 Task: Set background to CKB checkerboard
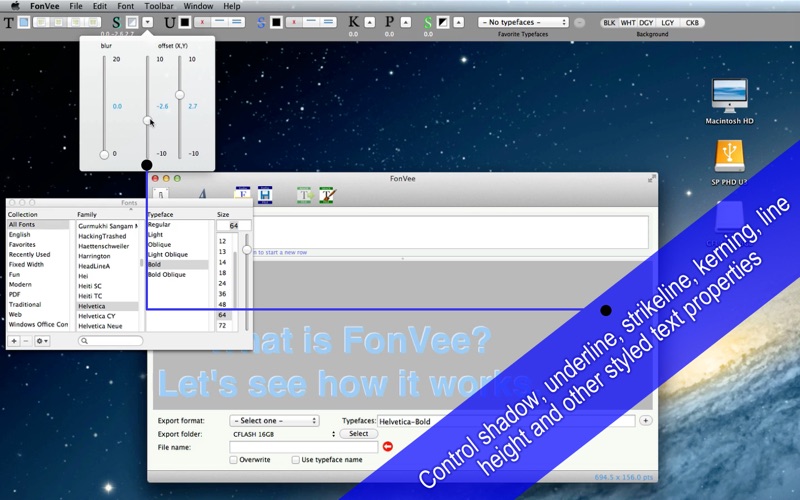click(x=692, y=22)
